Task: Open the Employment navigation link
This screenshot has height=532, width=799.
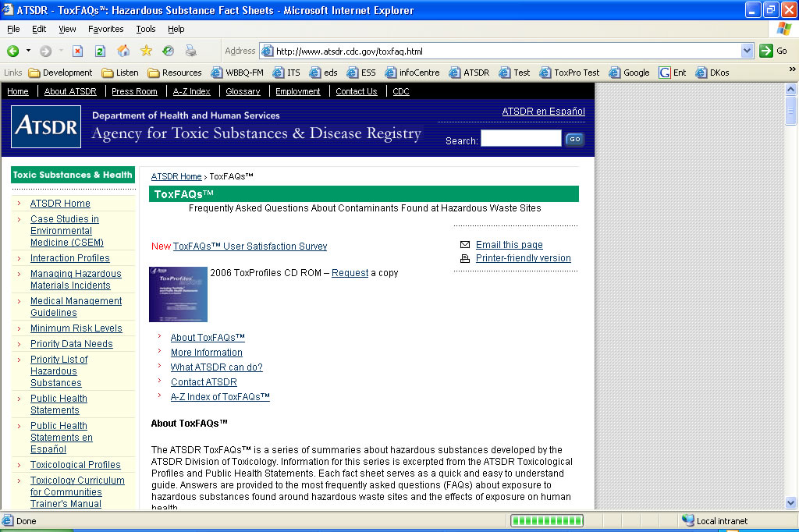Action: tap(297, 91)
